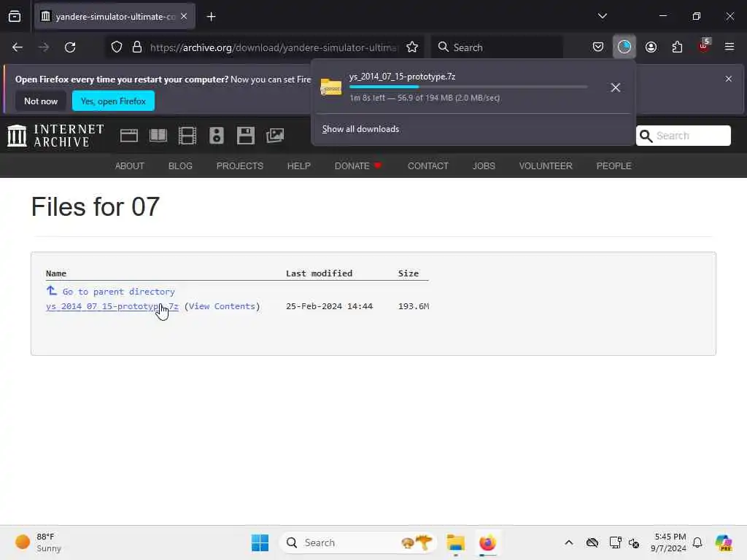
Task: Open the JOBS menu item
Action: [484, 166]
